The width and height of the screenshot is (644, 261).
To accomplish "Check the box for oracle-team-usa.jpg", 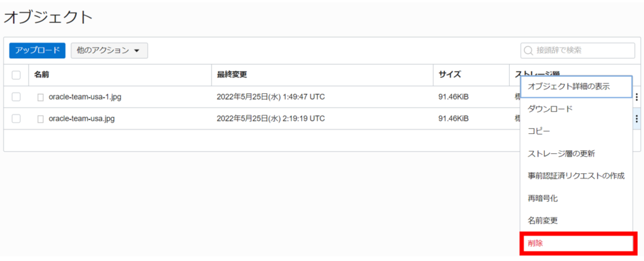I will pyautogui.click(x=16, y=119).
